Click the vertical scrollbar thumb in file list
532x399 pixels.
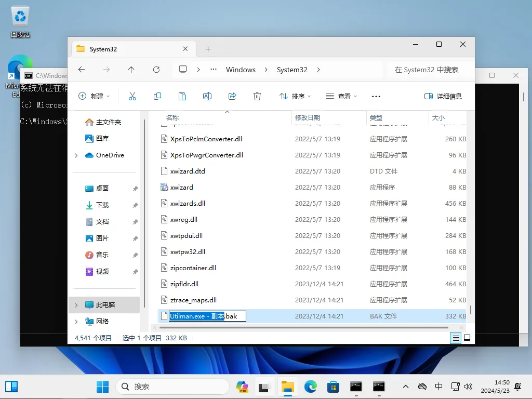(471, 310)
